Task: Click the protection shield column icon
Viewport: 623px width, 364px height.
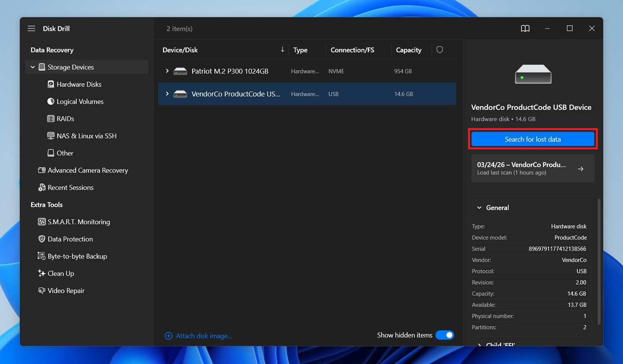Action: click(440, 50)
